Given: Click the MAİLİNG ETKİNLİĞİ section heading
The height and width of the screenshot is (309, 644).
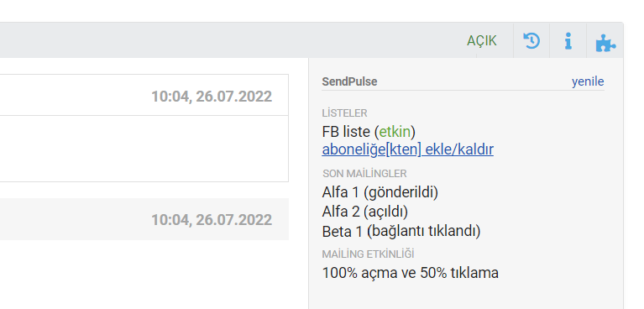Looking at the screenshot, I should coord(368,254).
